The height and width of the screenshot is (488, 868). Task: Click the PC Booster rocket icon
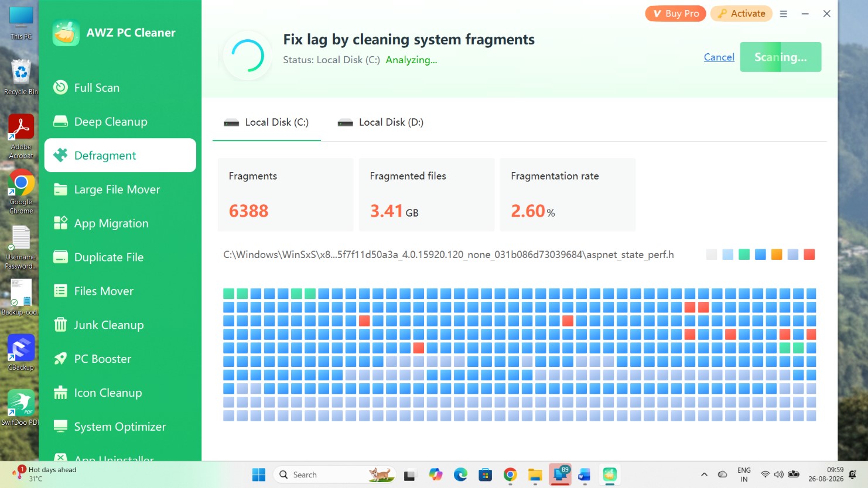[60, 359]
